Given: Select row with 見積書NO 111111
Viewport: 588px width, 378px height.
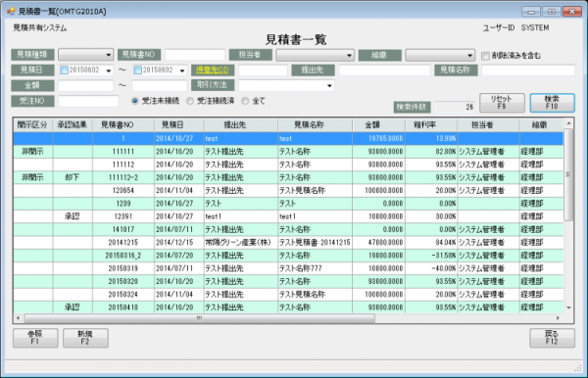Looking at the screenshot, I should pyautogui.click(x=288, y=152).
